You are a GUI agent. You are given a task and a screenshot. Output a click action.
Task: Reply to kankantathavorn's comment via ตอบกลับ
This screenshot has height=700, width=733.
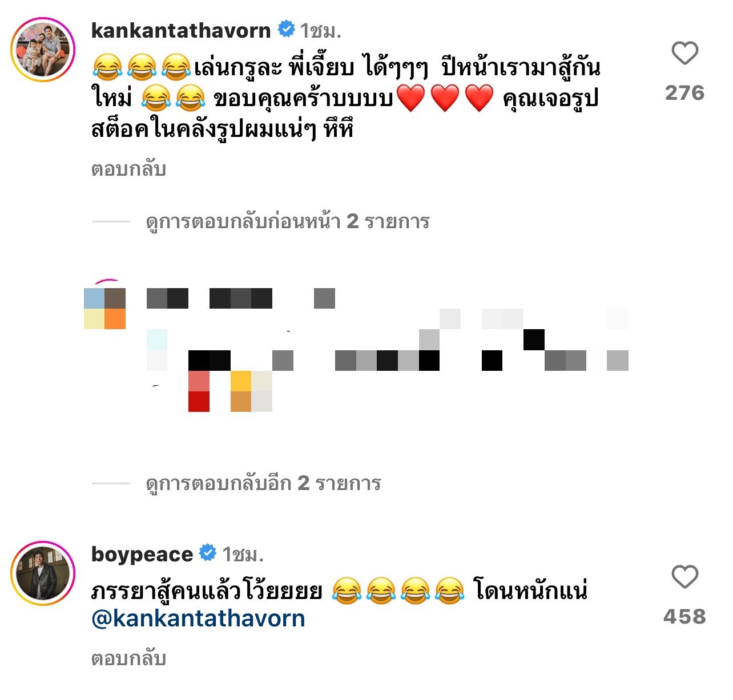coord(128,169)
